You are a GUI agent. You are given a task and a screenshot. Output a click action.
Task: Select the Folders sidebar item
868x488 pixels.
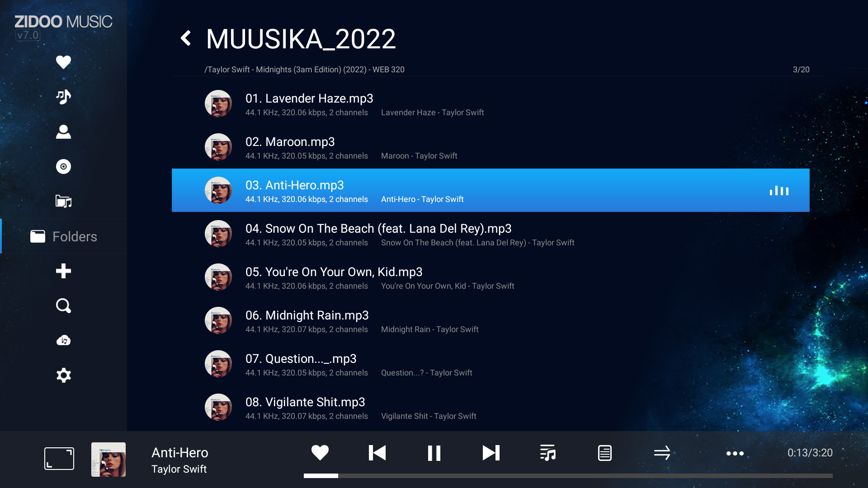click(64, 236)
